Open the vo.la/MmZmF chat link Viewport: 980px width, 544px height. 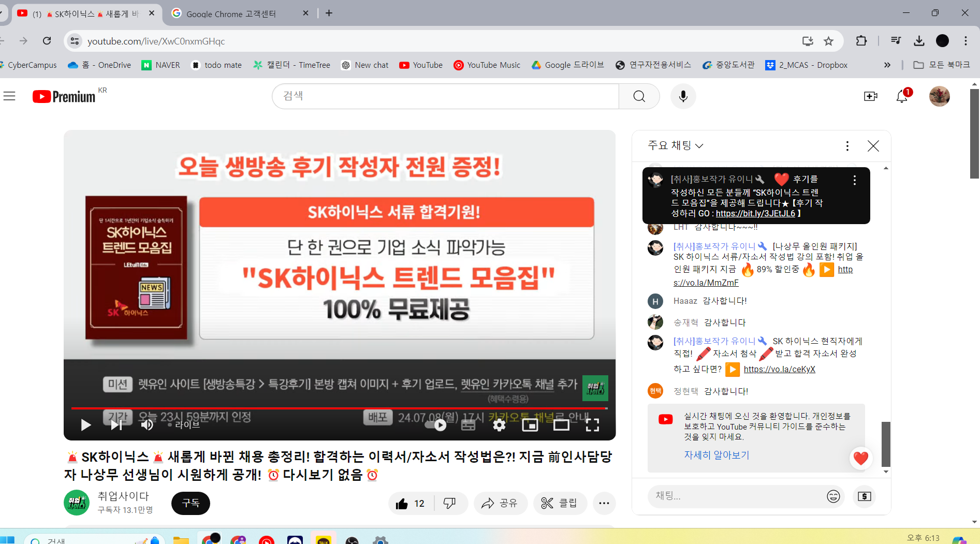point(706,283)
